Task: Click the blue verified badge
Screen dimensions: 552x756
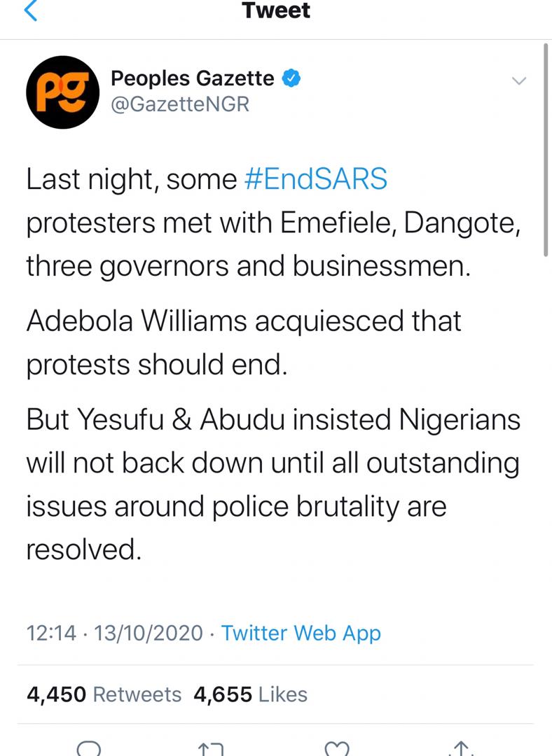Action: [x=291, y=79]
